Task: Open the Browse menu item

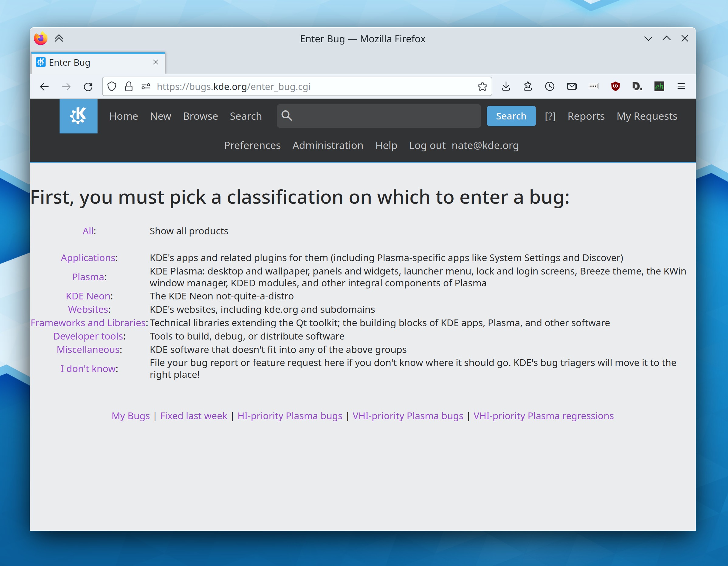Action: coord(200,116)
